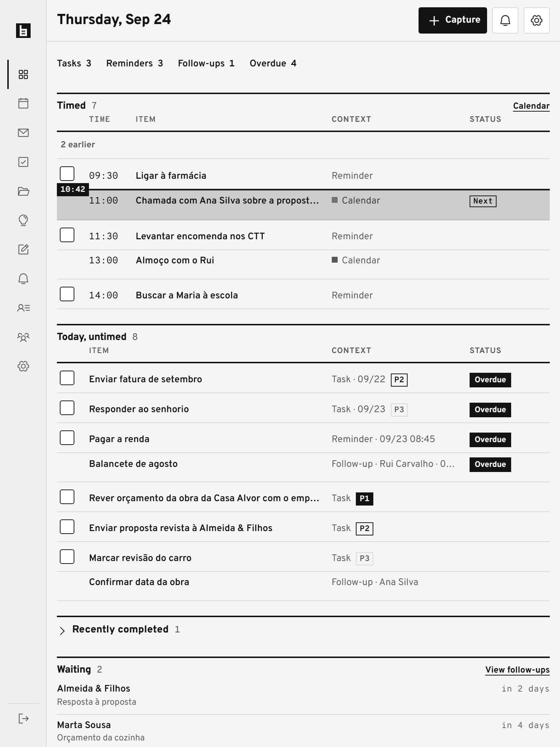The image size is (560, 747).
Task: Check off Levantar encomenda nos CTT
Action: (67, 235)
